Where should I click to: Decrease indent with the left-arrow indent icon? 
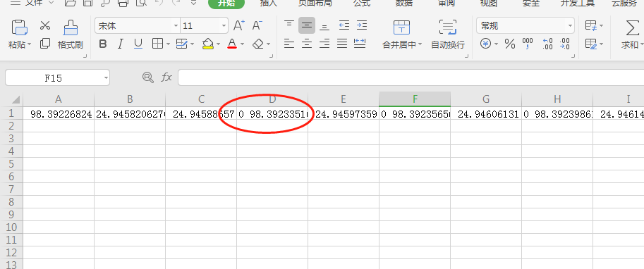click(x=344, y=25)
